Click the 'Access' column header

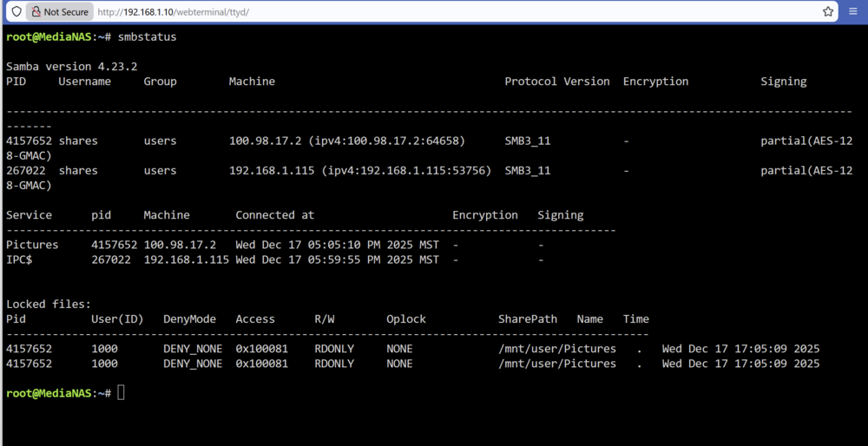pos(255,319)
